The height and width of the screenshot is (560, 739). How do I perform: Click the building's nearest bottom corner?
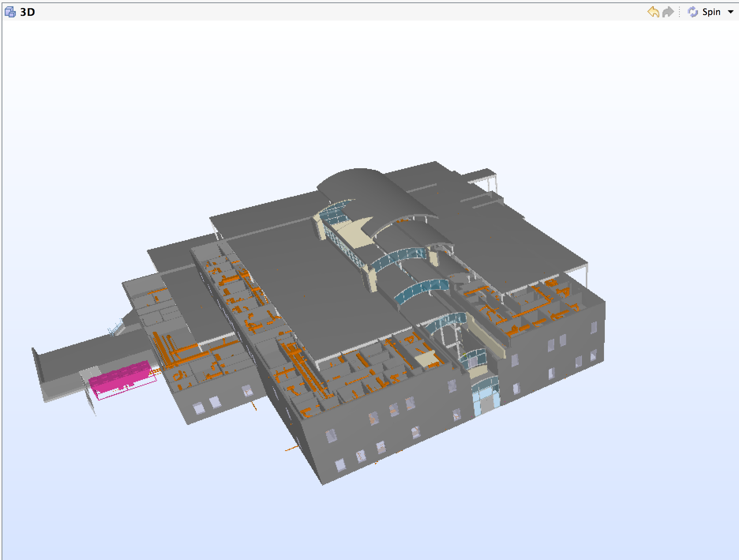[x=323, y=483]
